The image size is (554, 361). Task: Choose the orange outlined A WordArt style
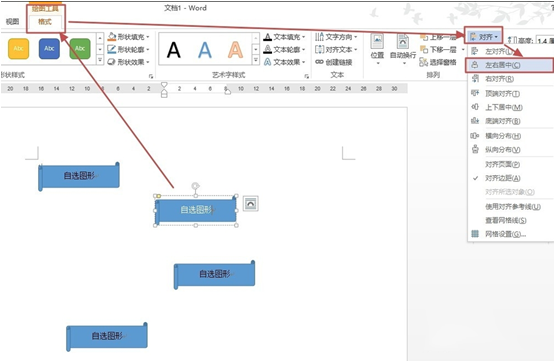(x=235, y=49)
